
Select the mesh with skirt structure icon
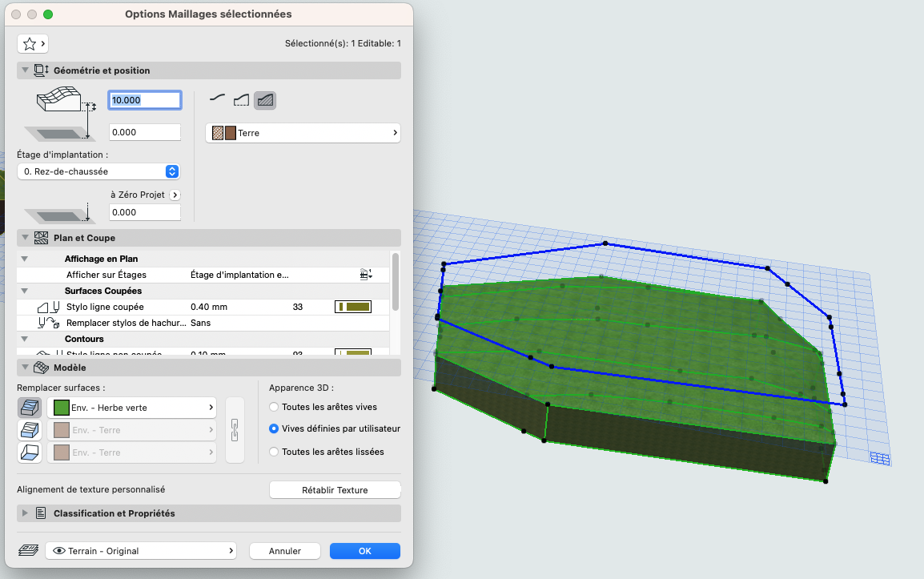pyautogui.click(x=241, y=99)
